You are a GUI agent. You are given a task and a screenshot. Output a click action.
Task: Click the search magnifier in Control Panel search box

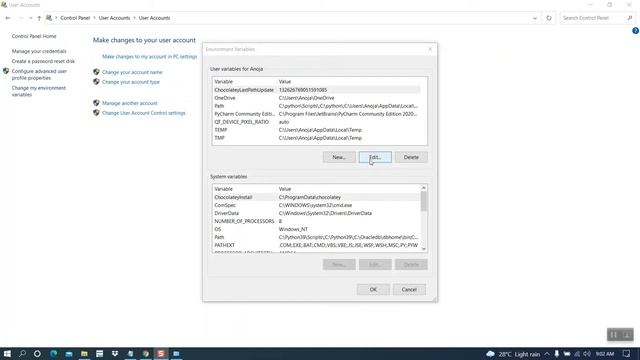(x=630, y=18)
